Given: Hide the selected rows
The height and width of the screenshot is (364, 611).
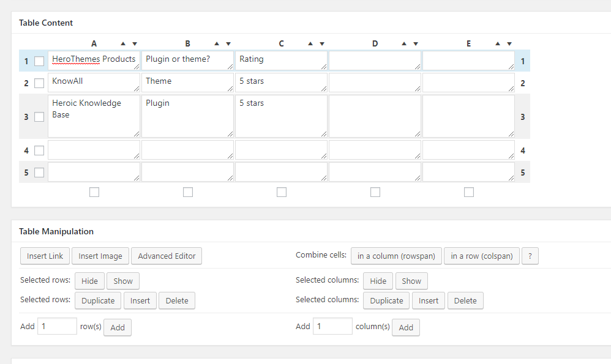Looking at the screenshot, I should [x=89, y=281].
